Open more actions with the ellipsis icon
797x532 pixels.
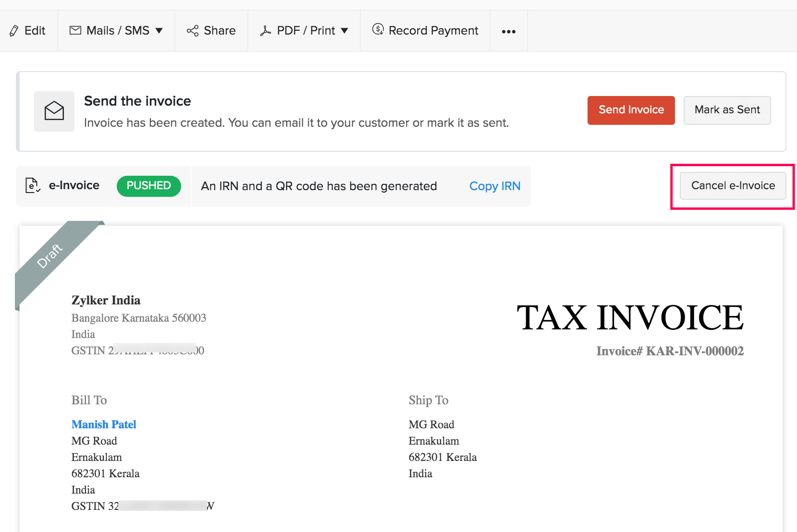508,31
